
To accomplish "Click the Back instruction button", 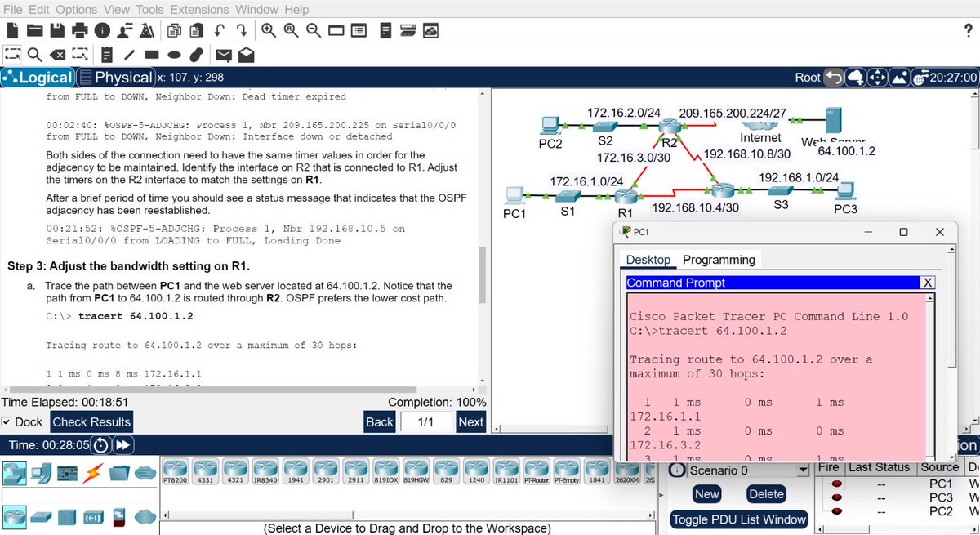I will tap(380, 421).
